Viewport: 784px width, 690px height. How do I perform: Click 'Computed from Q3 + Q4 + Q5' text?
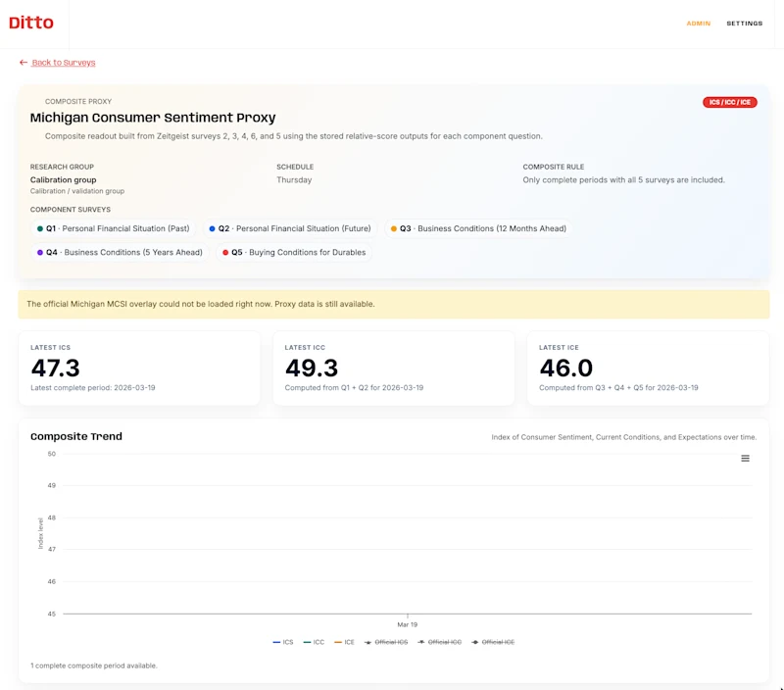618,387
